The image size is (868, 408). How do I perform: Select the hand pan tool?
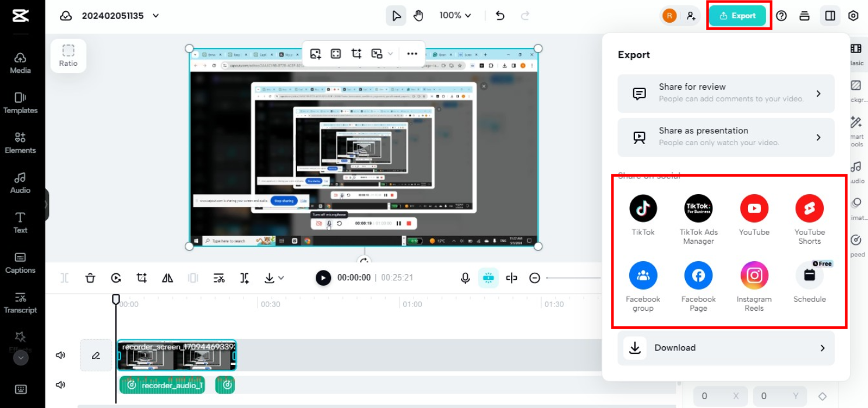pos(418,16)
